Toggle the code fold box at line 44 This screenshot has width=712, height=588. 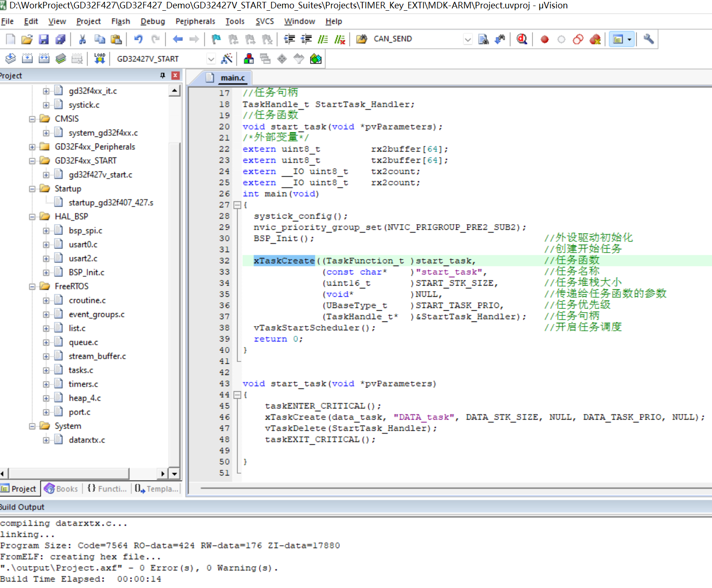[x=237, y=395]
